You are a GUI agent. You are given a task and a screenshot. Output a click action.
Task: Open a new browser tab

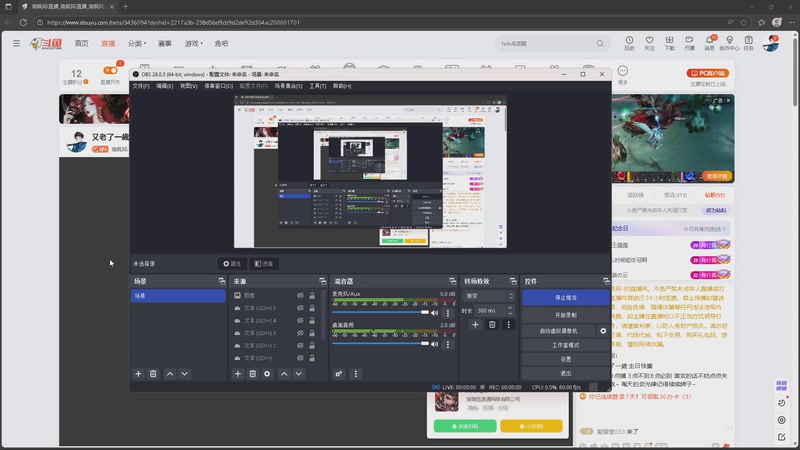126,7
